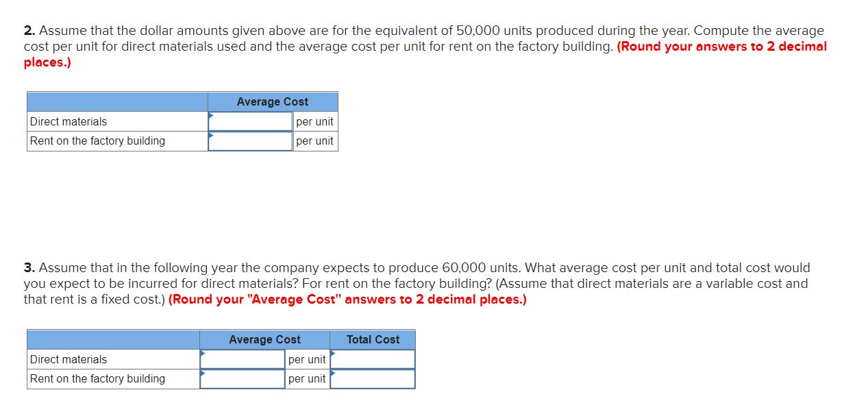
Task: Select the Average Cost header in requirement 2 table
Action: coord(272,101)
